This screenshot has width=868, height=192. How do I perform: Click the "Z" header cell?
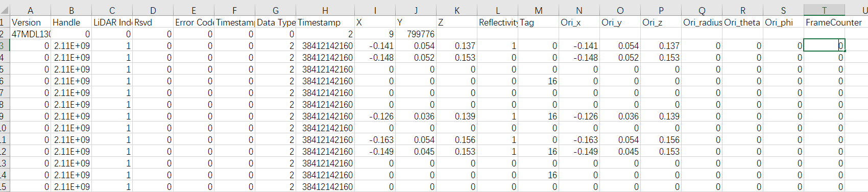457,22
